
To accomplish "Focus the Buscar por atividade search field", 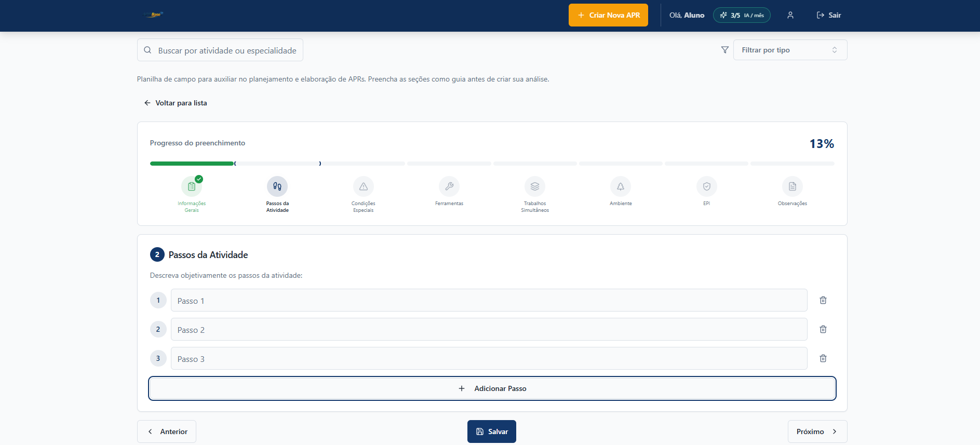I will click(x=220, y=50).
